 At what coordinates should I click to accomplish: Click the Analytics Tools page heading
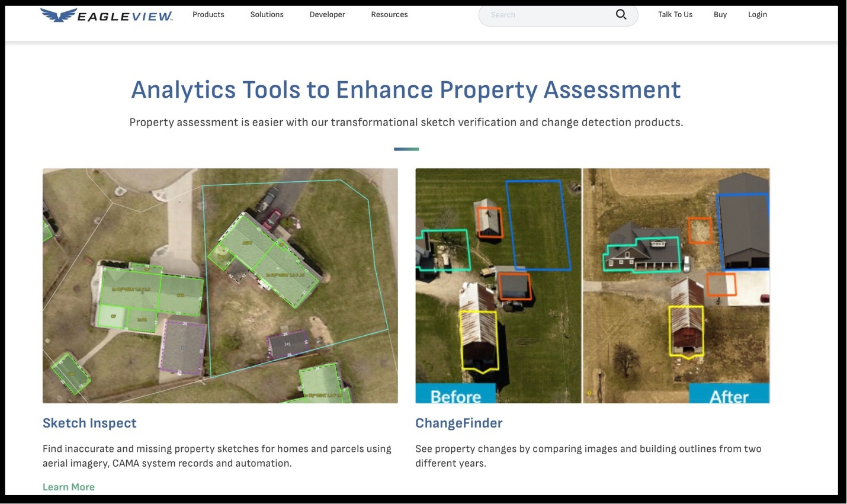click(406, 90)
